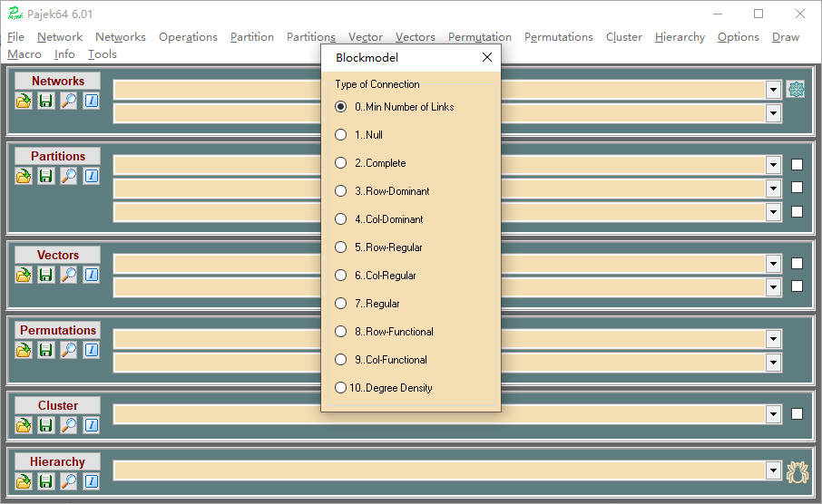Viewport: 822px width, 504px height.
Task: Expand the first Networks dropdown
Action: pyautogui.click(x=773, y=90)
